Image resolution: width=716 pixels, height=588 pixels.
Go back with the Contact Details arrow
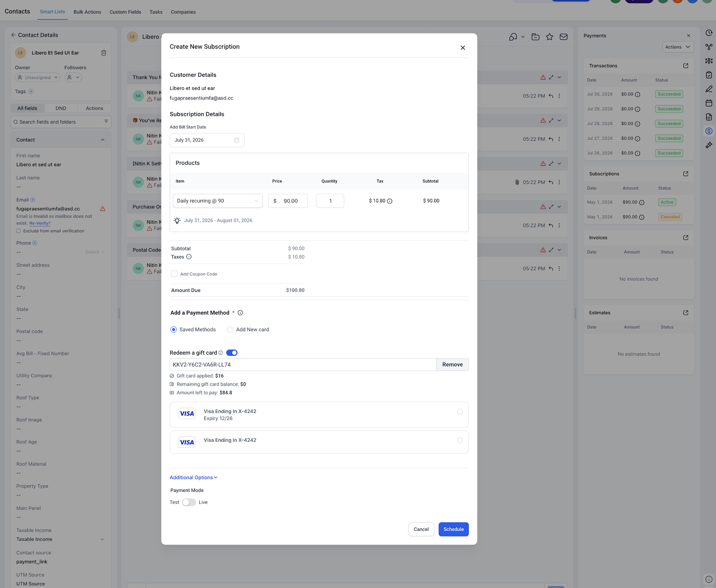[13, 35]
